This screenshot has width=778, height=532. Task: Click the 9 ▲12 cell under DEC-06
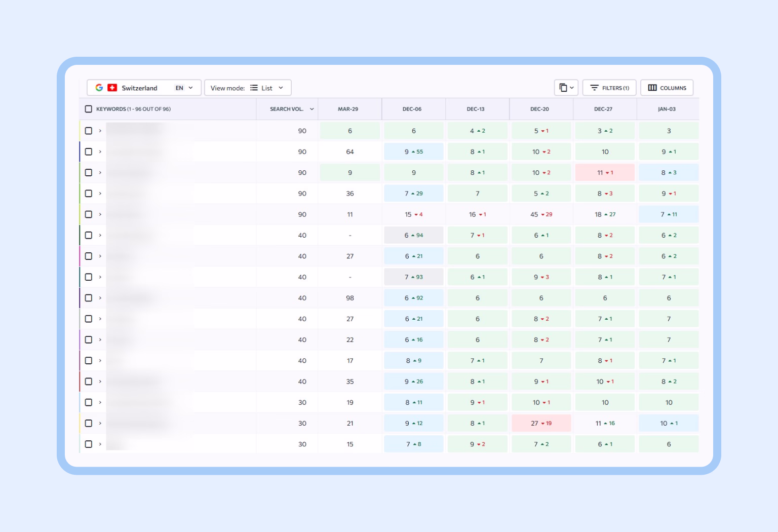[x=414, y=423]
